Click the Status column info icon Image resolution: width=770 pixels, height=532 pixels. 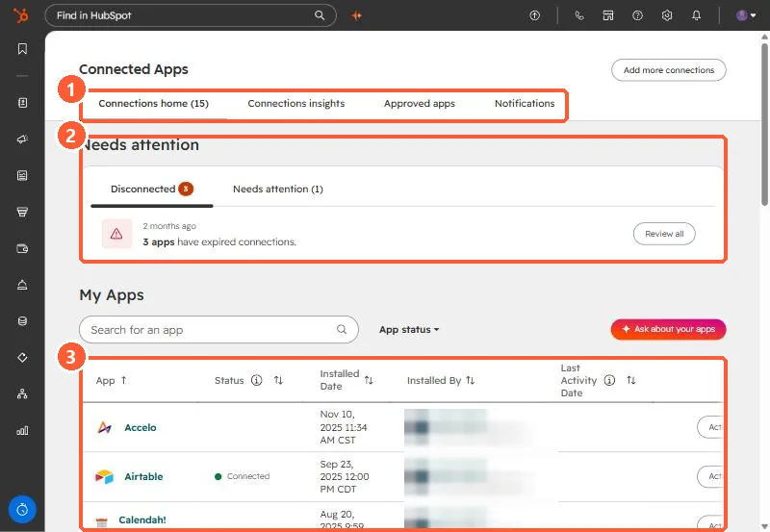256,380
